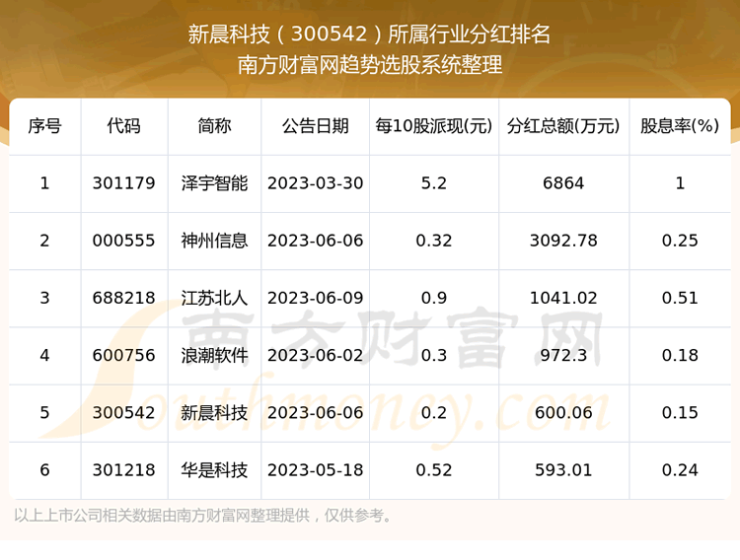
Task: Click yield value 0.24
Action: (680, 470)
